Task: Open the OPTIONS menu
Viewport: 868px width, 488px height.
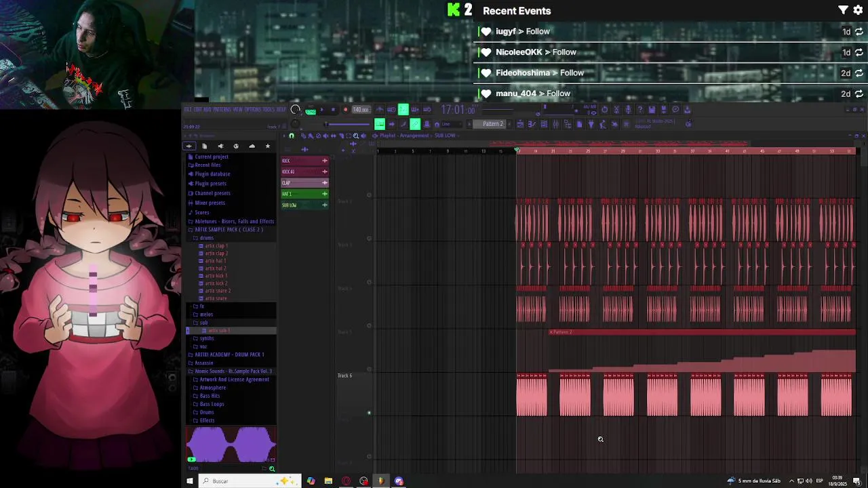Action: point(252,109)
